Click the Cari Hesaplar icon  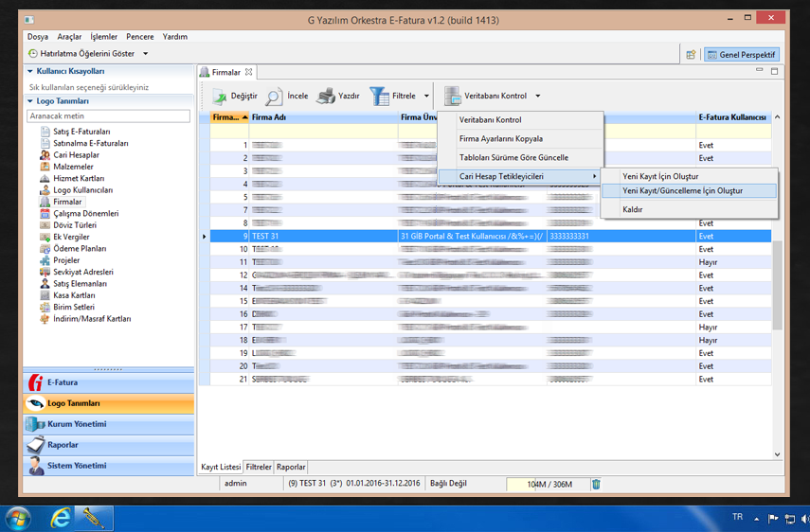(45, 155)
